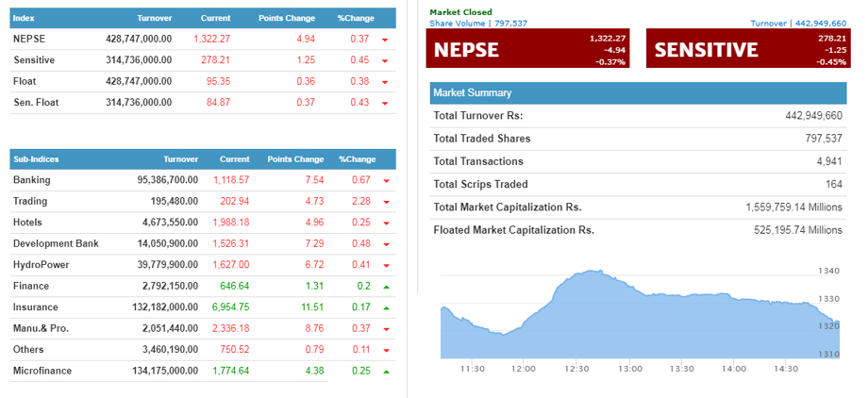The image size is (868, 398).
Task: Click the down arrow in Trading row
Action: 385,202
